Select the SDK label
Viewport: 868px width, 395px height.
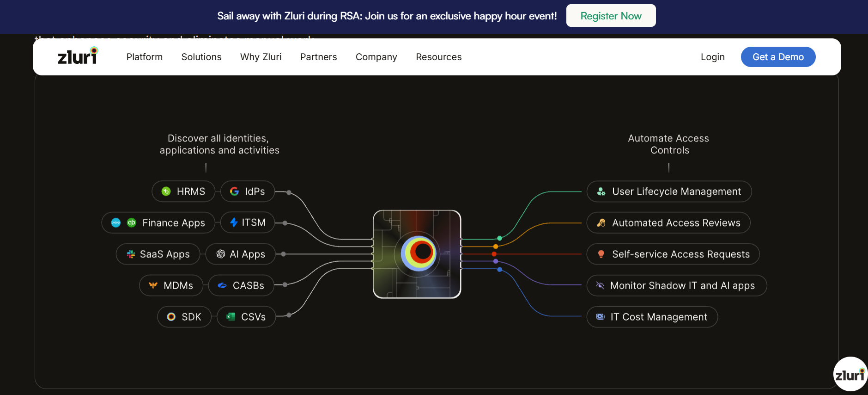coord(191,317)
